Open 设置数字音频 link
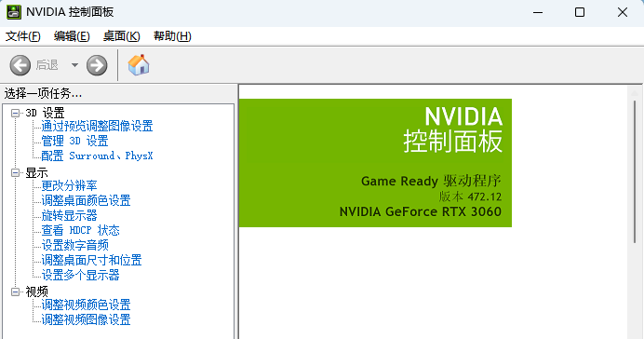The image size is (644, 339). (x=74, y=245)
